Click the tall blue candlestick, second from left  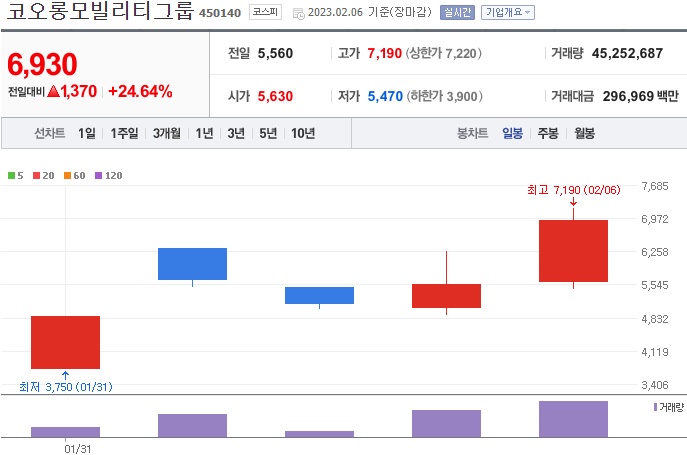pyautogui.click(x=192, y=264)
